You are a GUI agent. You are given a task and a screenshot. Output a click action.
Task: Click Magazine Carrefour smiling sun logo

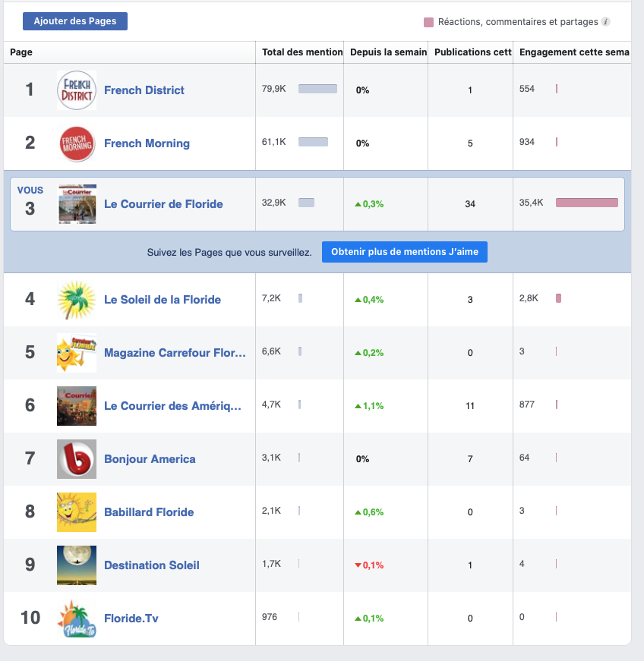pyautogui.click(x=77, y=353)
